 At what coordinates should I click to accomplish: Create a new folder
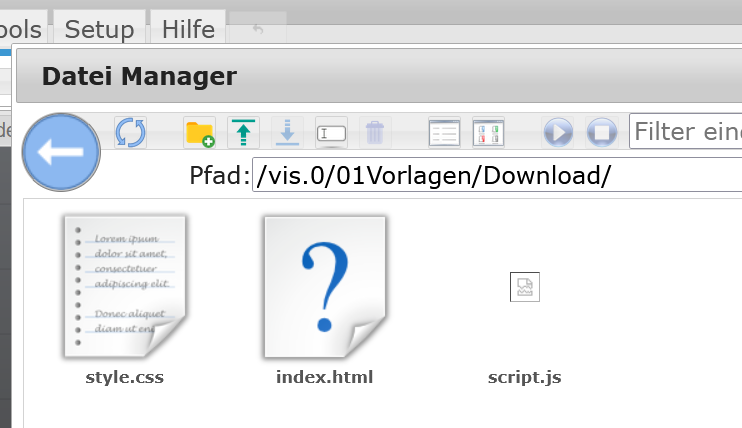click(200, 132)
